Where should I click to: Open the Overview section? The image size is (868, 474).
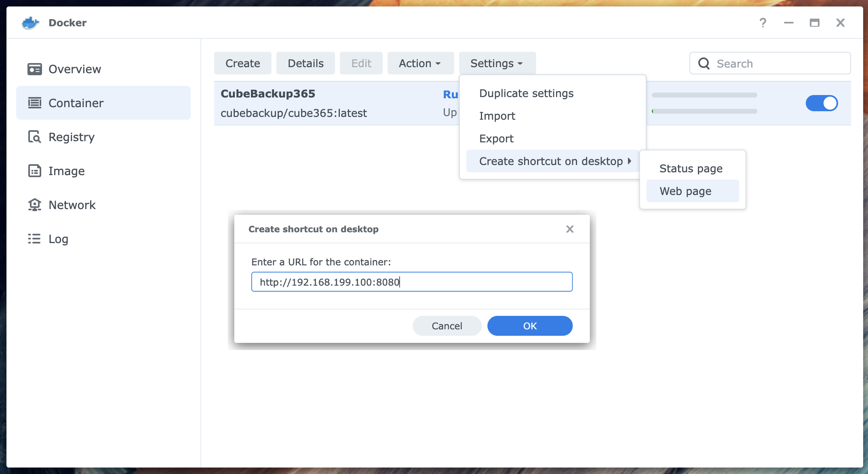pos(103,69)
